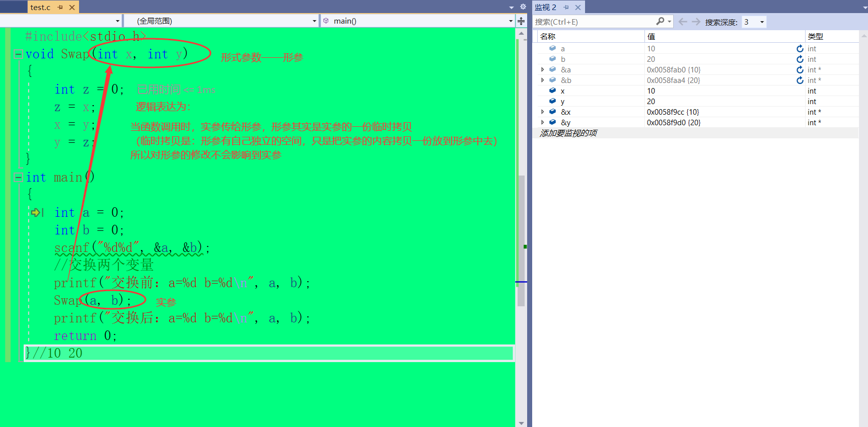This screenshot has width=868, height=427.
Task: Click 添加要监视的项 to add watch item
Action: point(568,133)
